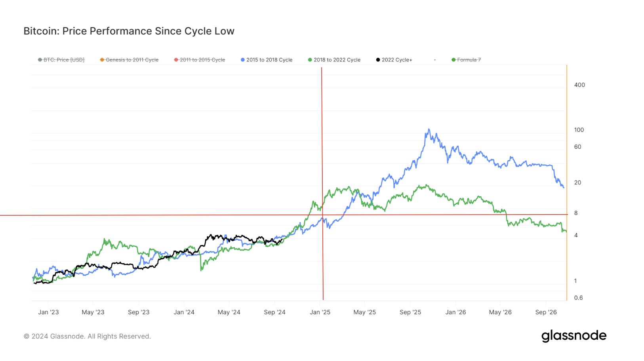Screen dimensions: 644x361
Task: Hide the 2015 to 2018 Cycle series
Action: [x=267, y=60]
